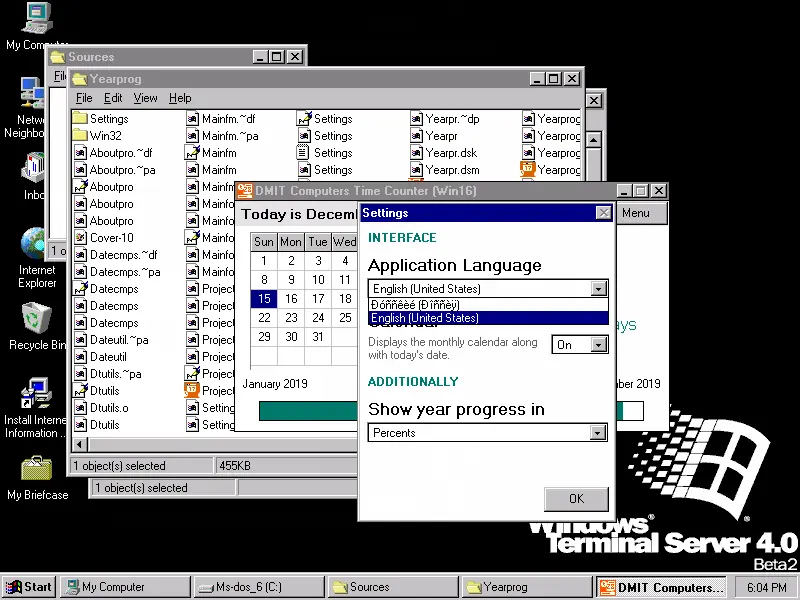The height and width of the screenshot is (600, 800).
Task: Select the Aboutpro file with pencil icon
Action: tap(104, 187)
